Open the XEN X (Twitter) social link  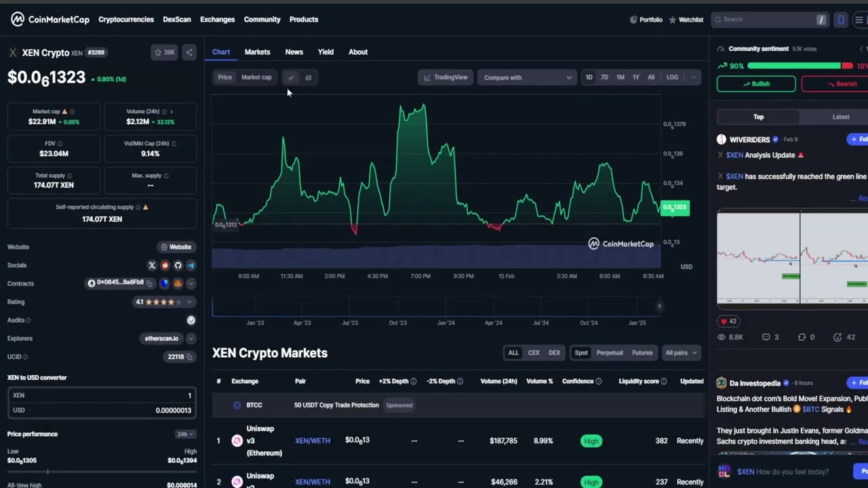click(152, 266)
